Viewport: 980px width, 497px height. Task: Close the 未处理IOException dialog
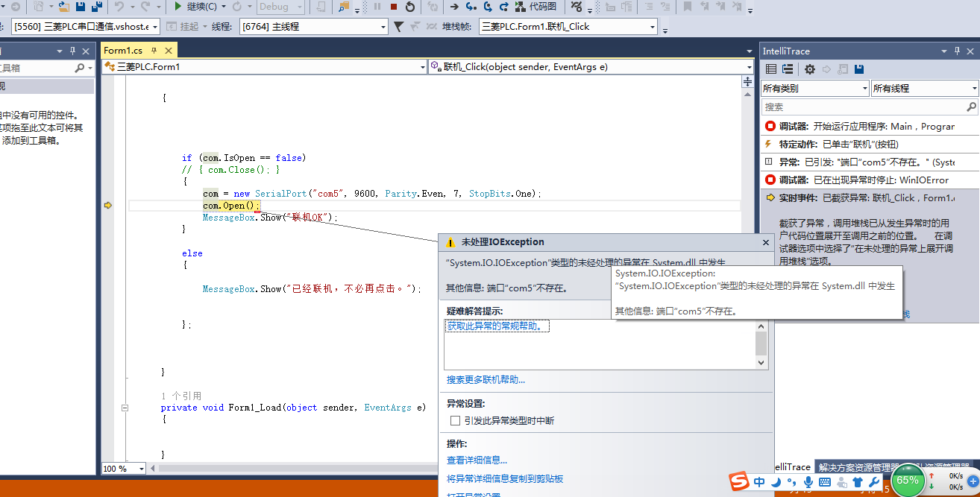pyautogui.click(x=765, y=242)
